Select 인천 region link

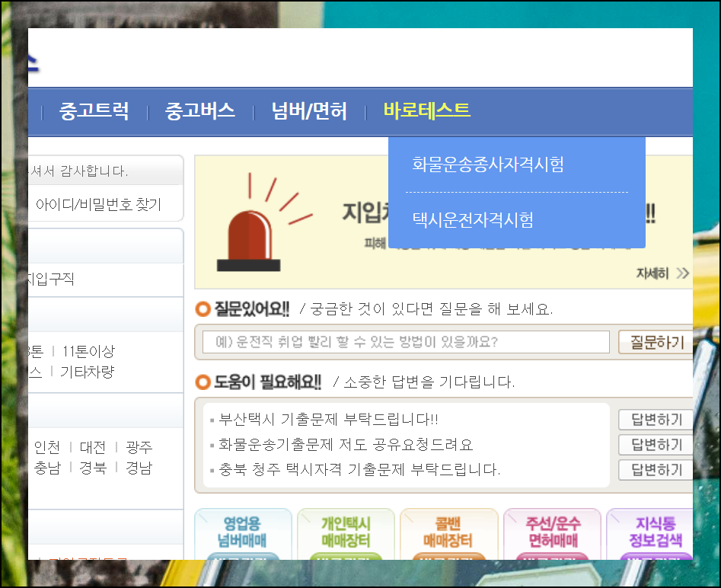(x=47, y=447)
